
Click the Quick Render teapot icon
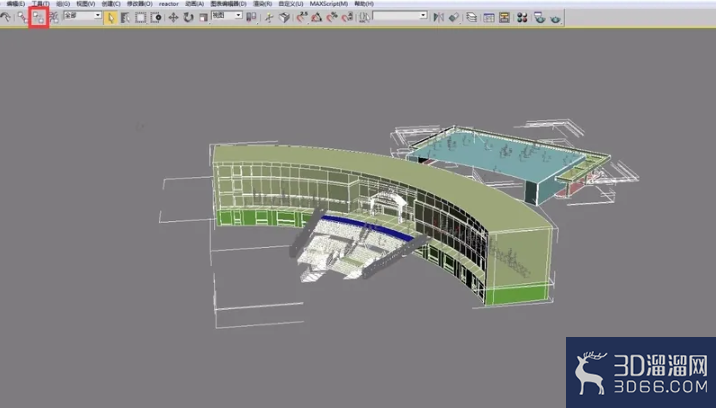click(x=555, y=18)
